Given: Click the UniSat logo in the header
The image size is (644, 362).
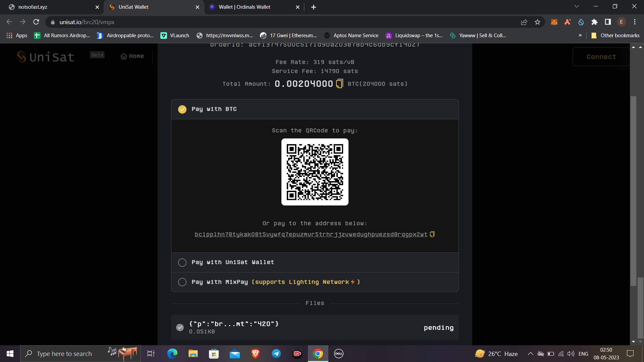Looking at the screenshot, I should 45,57.
